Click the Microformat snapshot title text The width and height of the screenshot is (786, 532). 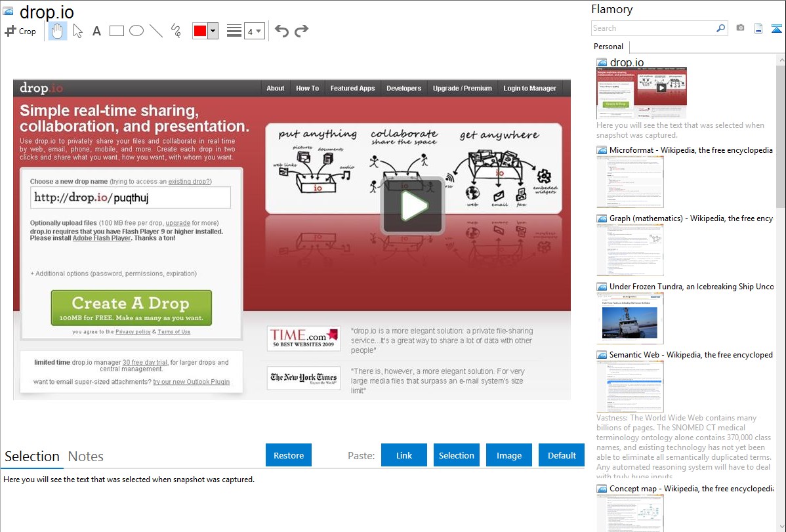tap(691, 150)
